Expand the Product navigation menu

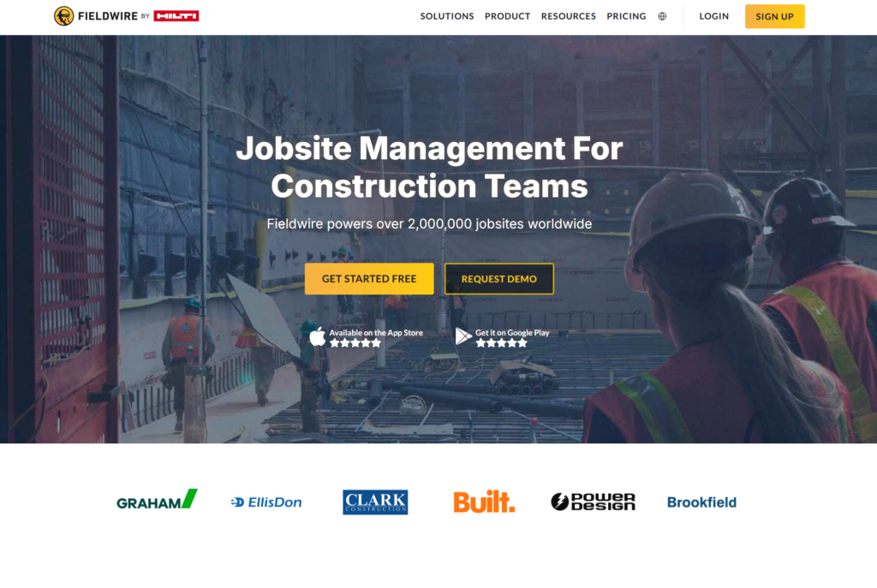pos(507,16)
